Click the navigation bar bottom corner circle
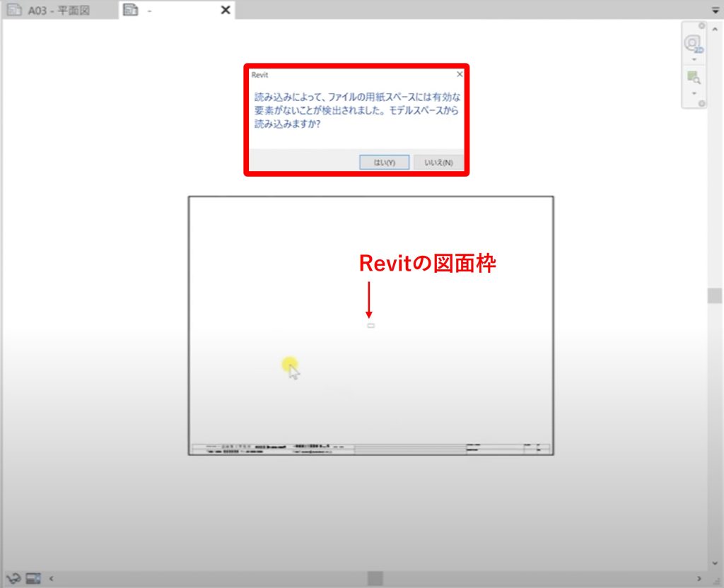 (702, 104)
